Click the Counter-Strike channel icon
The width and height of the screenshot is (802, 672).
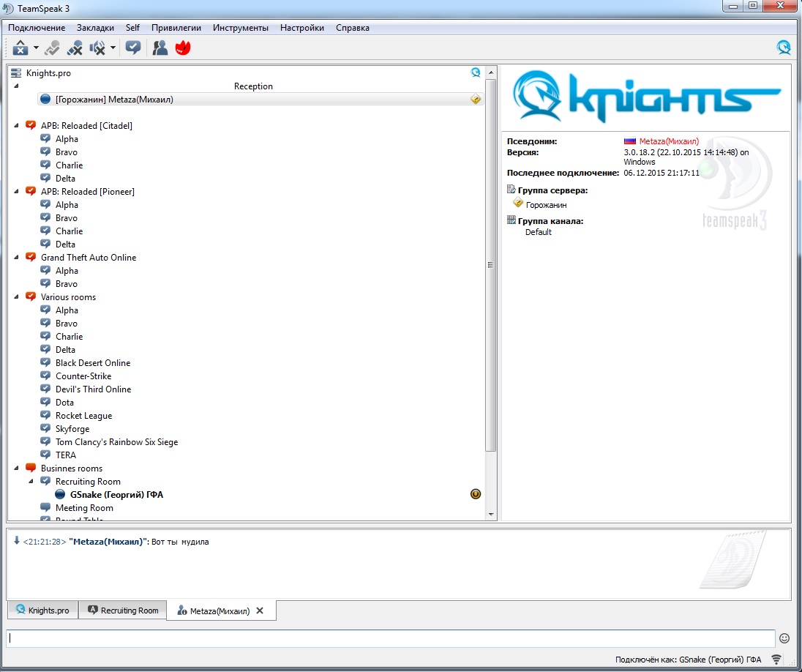(45, 376)
